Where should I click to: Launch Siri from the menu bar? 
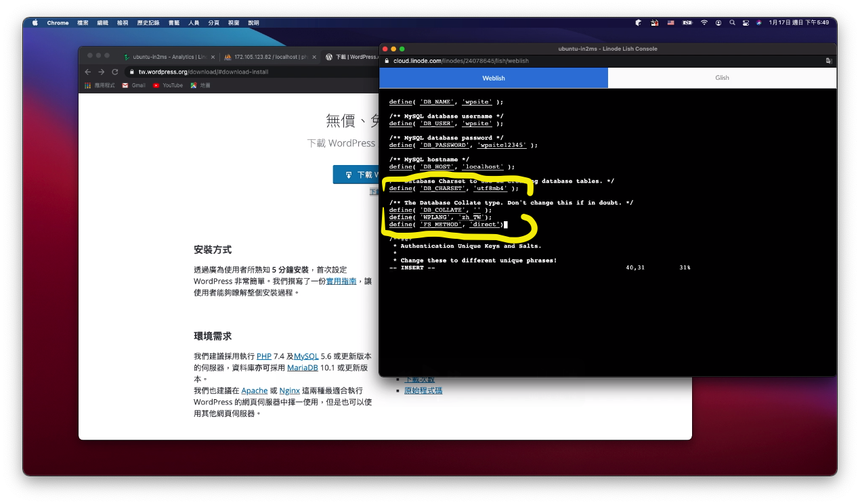tap(759, 22)
